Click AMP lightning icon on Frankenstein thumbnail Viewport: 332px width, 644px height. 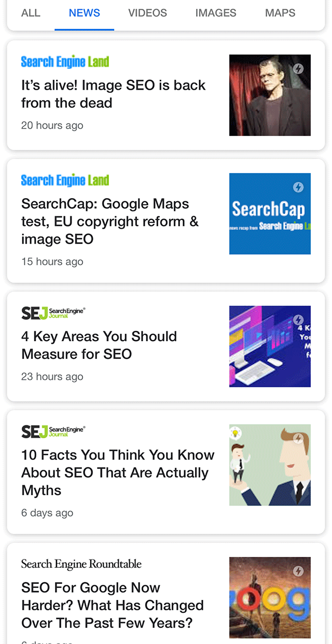pos(298,69)
